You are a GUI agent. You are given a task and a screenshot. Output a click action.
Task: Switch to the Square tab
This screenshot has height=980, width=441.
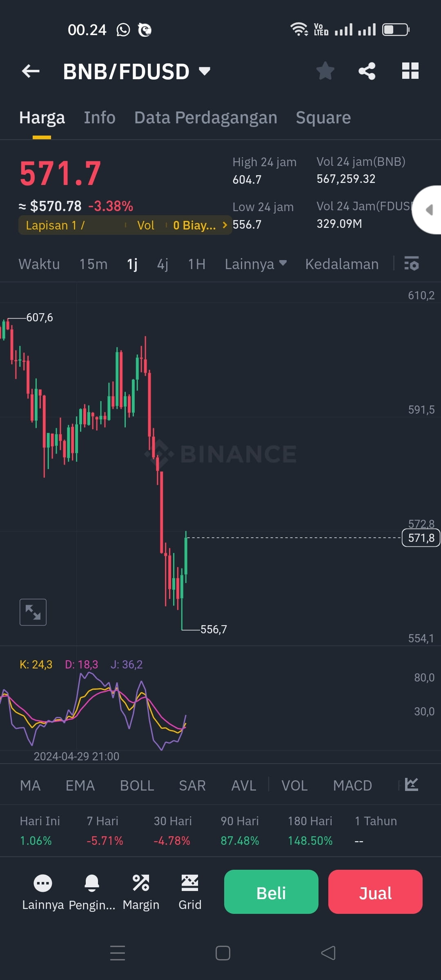click(323, 118)
